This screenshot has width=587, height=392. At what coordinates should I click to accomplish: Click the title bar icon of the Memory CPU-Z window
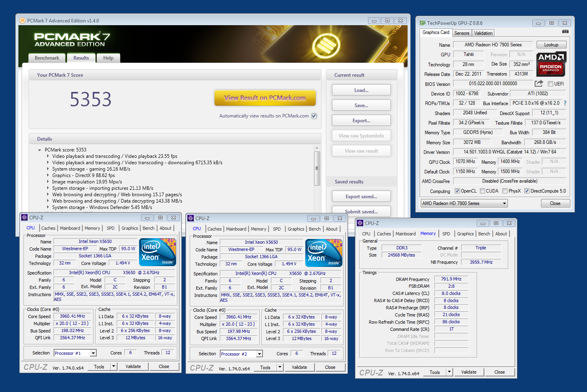click(x=360, y=223)
